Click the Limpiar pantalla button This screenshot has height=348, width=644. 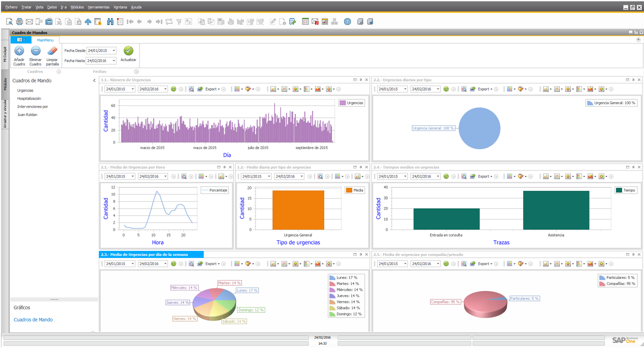51,53
